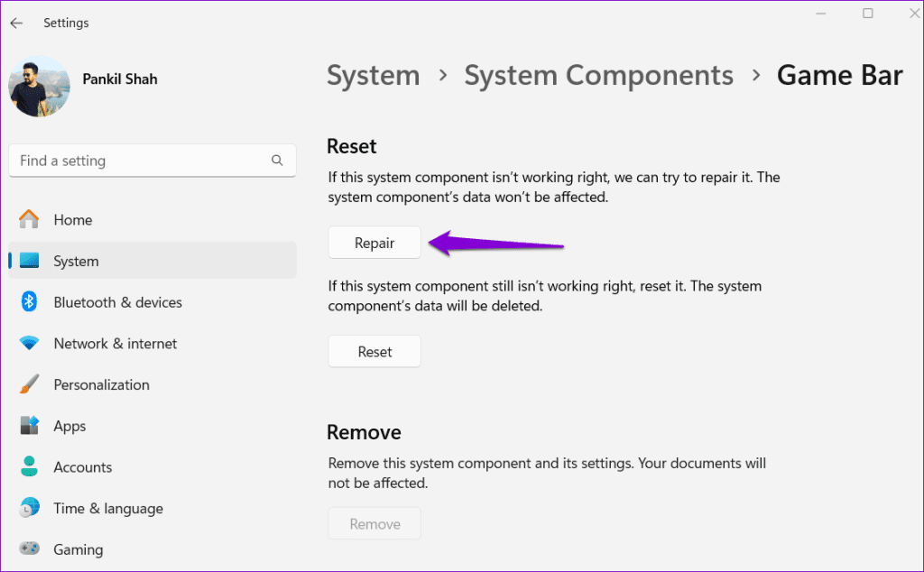This screenshot has width=924, height=572.
Task: Click the Accounts person icon
Action: pos(29,467)
